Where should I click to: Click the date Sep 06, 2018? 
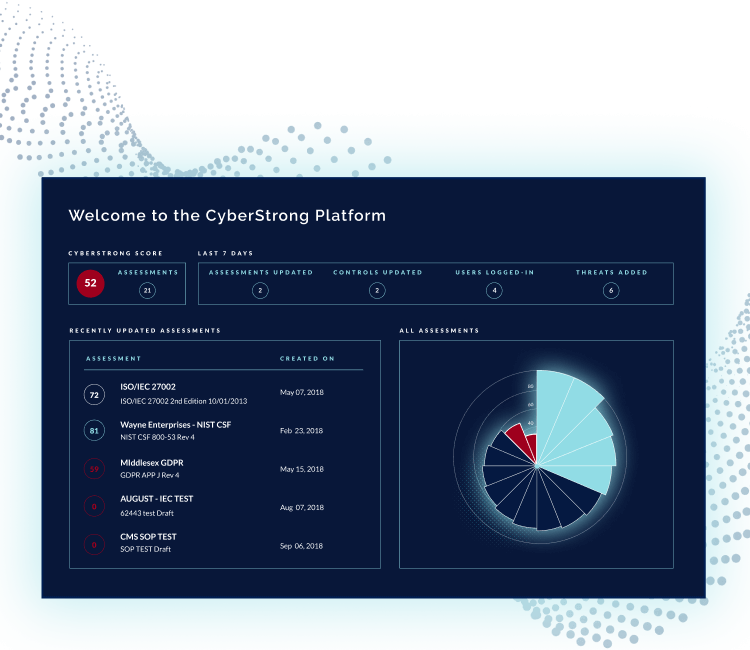point(301,546)
